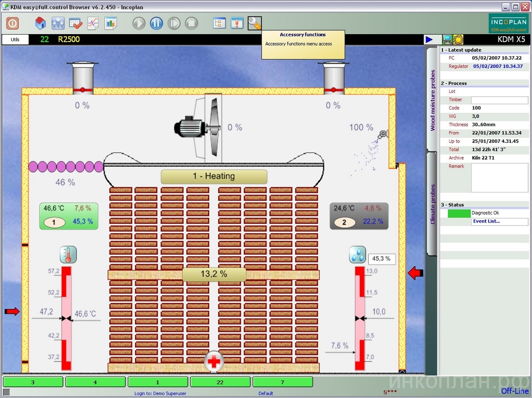
Task: Click the water drops humidity icon
Action: (357, 255)
